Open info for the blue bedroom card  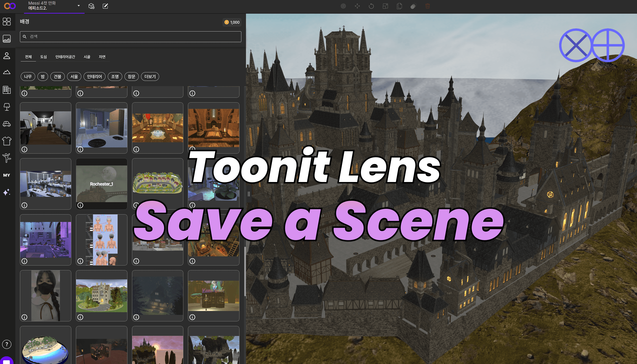pos(80,149)
